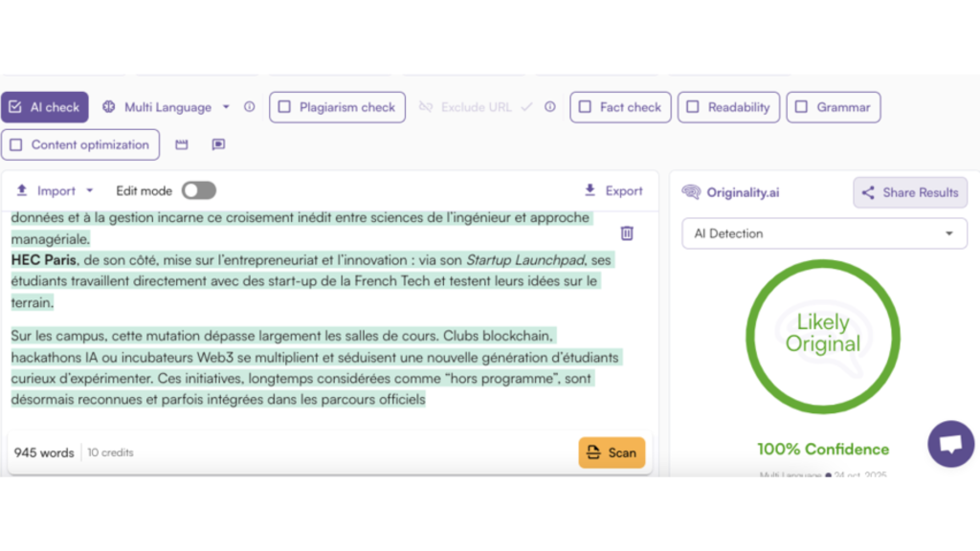Open the Exclude URL info icon
Screen dimensions: 980x551
(x=550, y=107)
